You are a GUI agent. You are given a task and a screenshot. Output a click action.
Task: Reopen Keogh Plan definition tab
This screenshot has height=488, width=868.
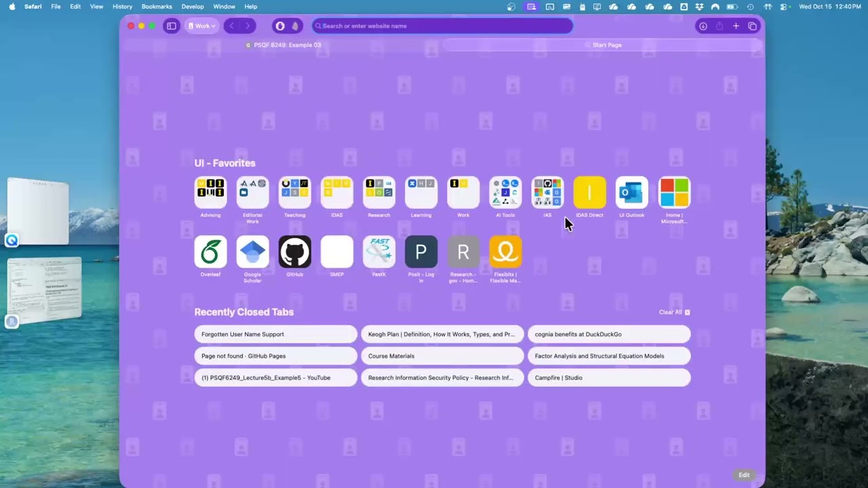click(x=442, y=334)
